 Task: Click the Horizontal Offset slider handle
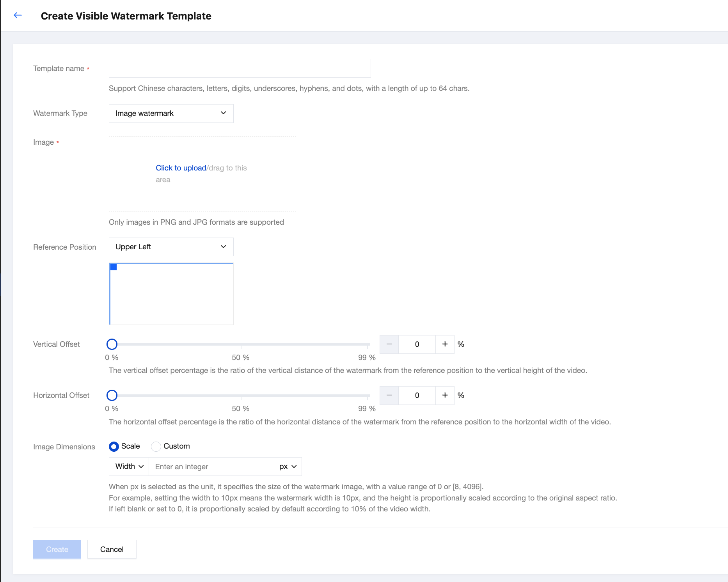pyautogui.click(x=112, y=395)
